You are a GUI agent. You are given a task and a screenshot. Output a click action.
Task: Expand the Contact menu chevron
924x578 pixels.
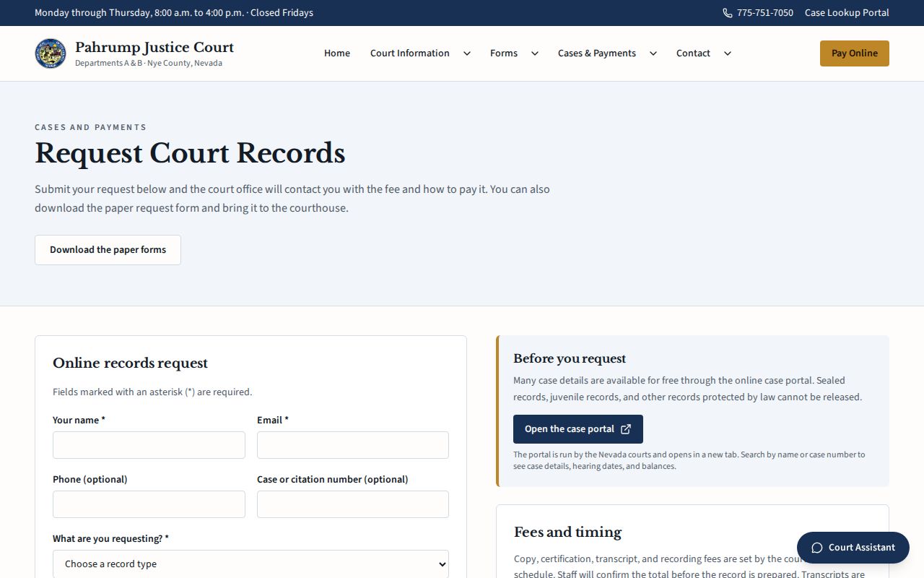click(x=728, y=53)
